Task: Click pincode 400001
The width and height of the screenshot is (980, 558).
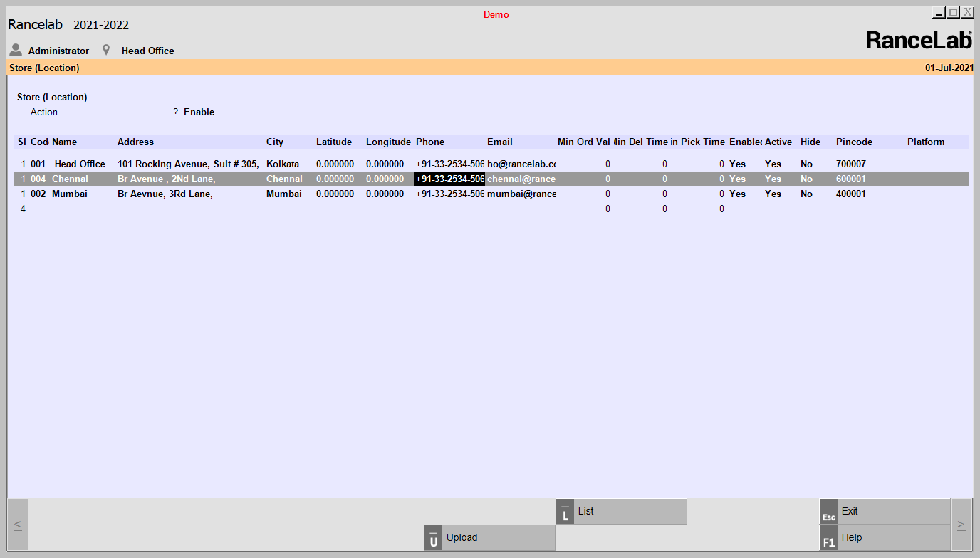Action: (851, 194)
